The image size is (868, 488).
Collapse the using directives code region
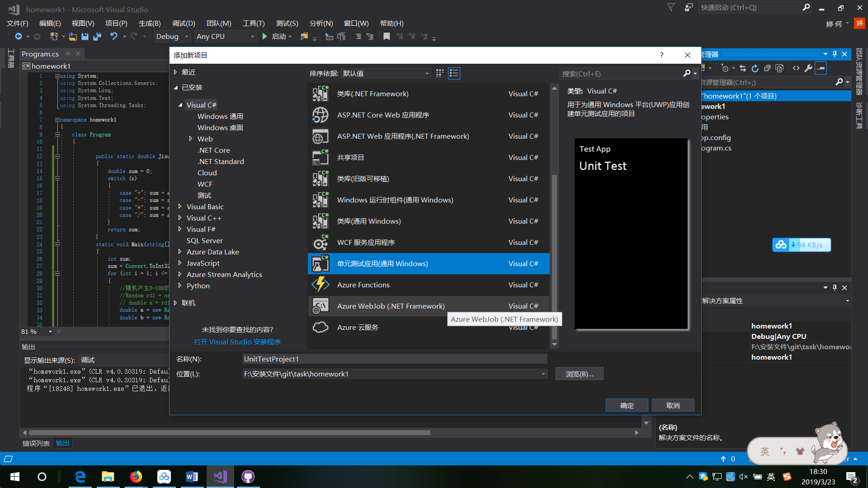coord(57,76)
